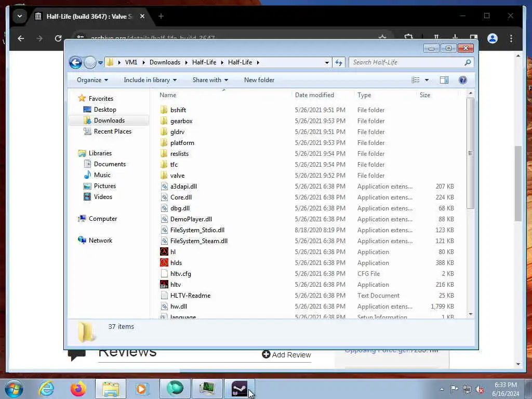Select the FileSystem_Steam.dll file
The image size is (532, 399).
(199, 241)
